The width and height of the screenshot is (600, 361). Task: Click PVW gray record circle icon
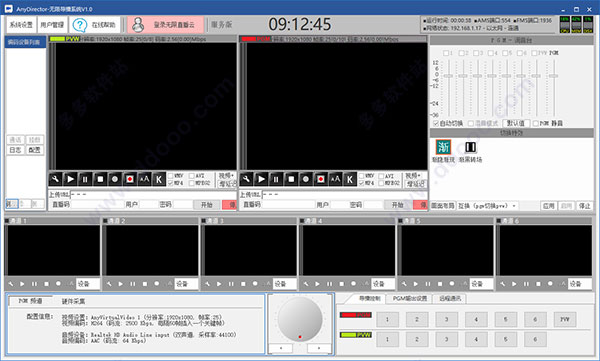[115, 179]
